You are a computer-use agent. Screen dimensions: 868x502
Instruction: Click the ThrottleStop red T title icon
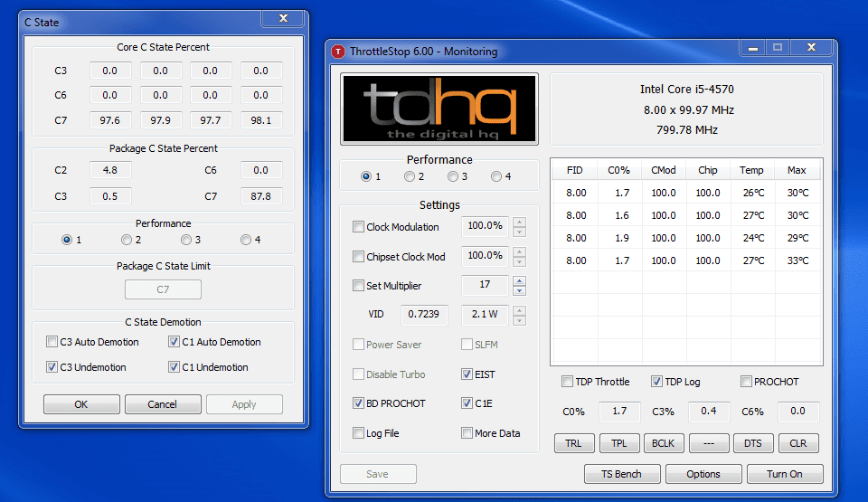337,52
